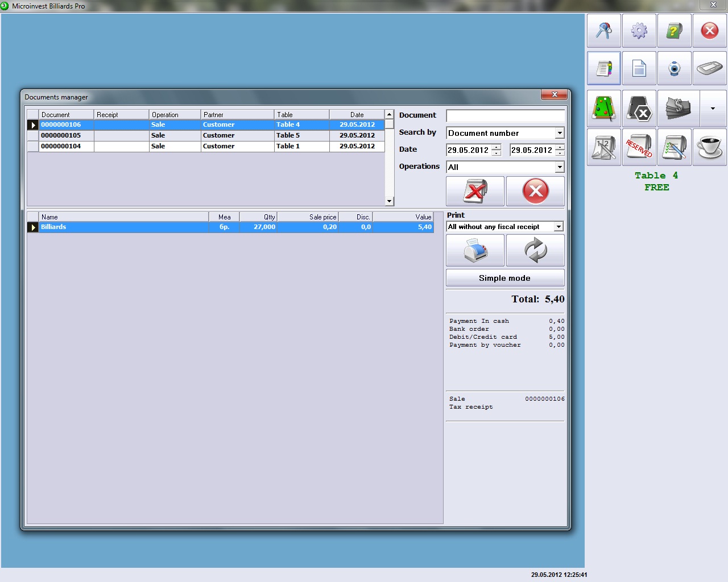Select document row 0000000105
728x582 pixels.
point(206,135)
